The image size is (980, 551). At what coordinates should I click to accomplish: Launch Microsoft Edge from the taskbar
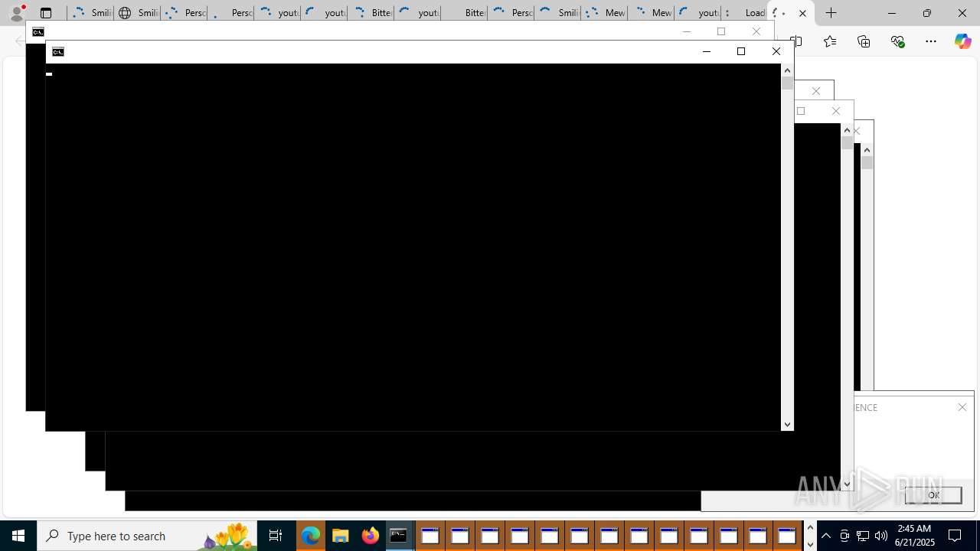(310, 536)
